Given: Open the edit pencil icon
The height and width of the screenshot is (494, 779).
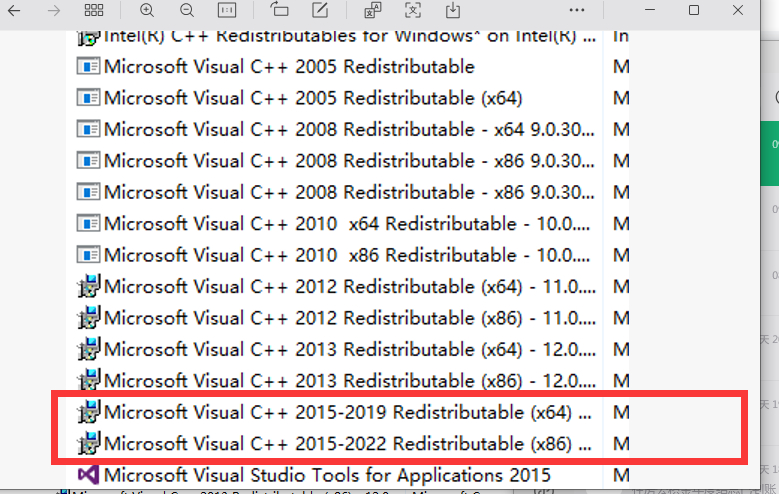Looking at the screenshot, I should point(320,10).
